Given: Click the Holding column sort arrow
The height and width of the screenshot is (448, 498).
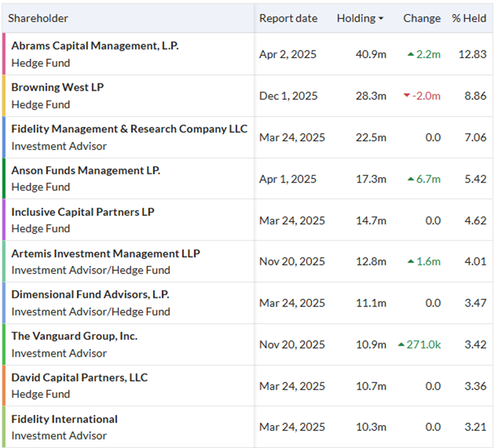Looking at the screenshot, I should click(381, 19).
